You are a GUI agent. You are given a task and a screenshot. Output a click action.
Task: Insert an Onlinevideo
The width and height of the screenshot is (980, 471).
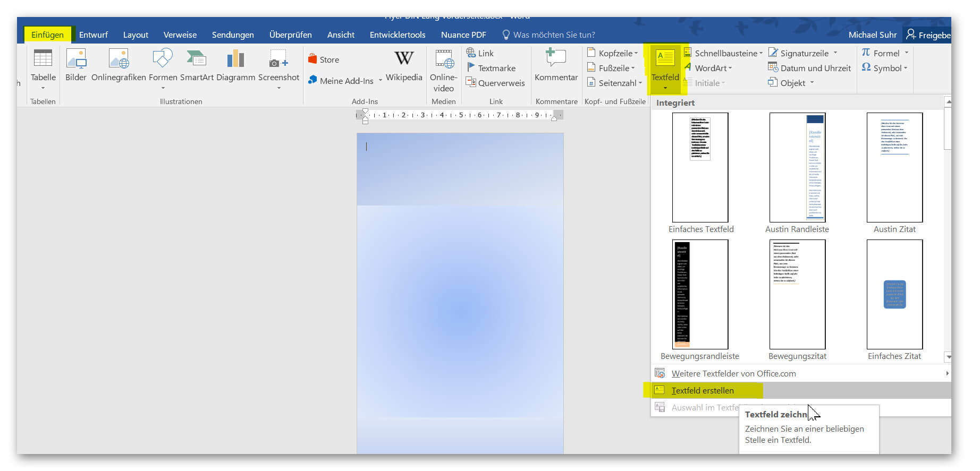click(x=443, y=71)
